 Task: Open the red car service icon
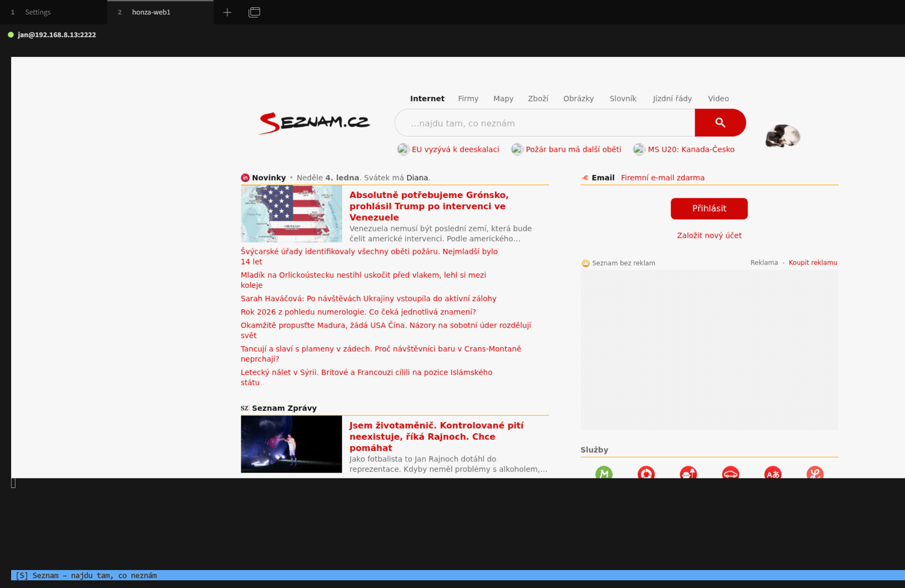[x=731, y=473]
